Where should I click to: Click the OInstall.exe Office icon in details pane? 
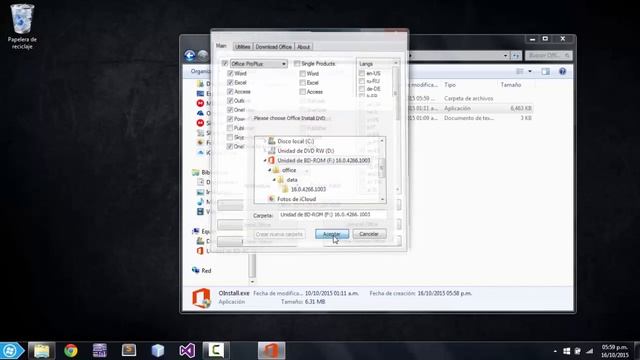click(201, 298)
